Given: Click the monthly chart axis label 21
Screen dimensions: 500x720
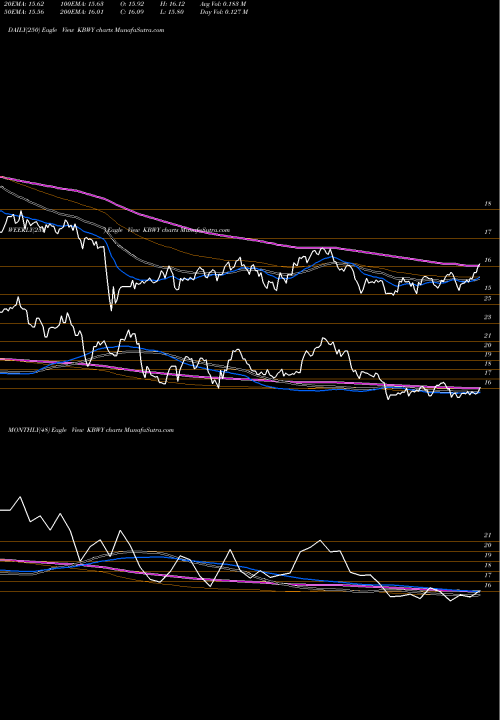Looking at the screenshot, I should pos(488,535).
